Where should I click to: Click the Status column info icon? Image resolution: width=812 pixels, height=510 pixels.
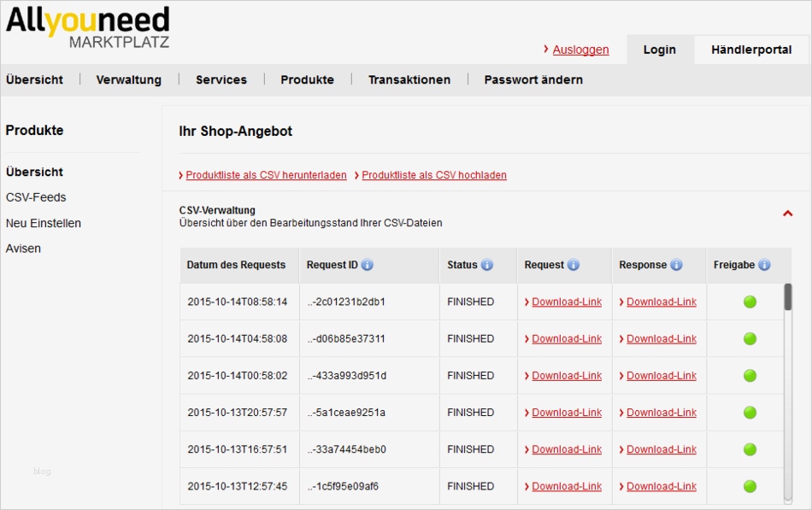(x=487, y=265)
